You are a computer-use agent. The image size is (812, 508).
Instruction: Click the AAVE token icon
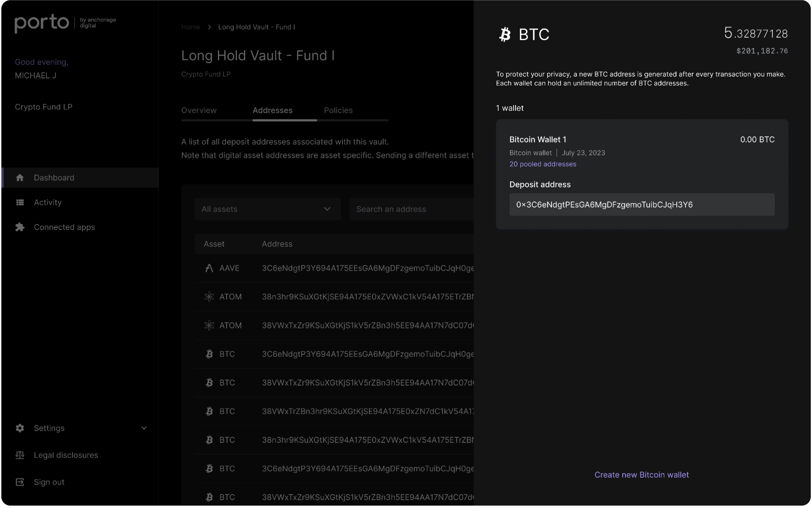[209, 268]
